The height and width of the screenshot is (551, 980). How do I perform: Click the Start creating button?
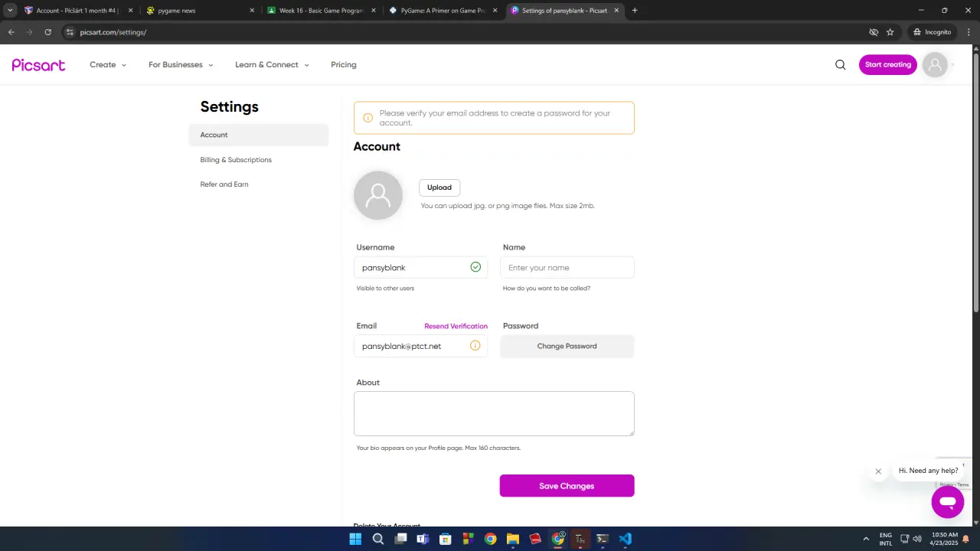click(887, 65)
